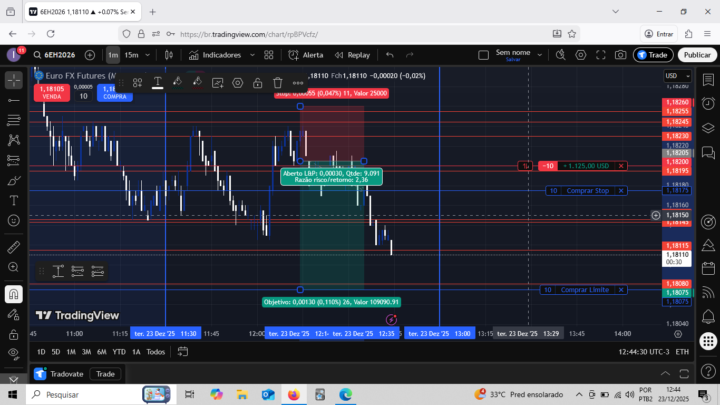Image resolution: width=720 pixels, height=405 pixels.
Task: Take a chart snapshot with camera icon
Action: [x=620, y=55]
